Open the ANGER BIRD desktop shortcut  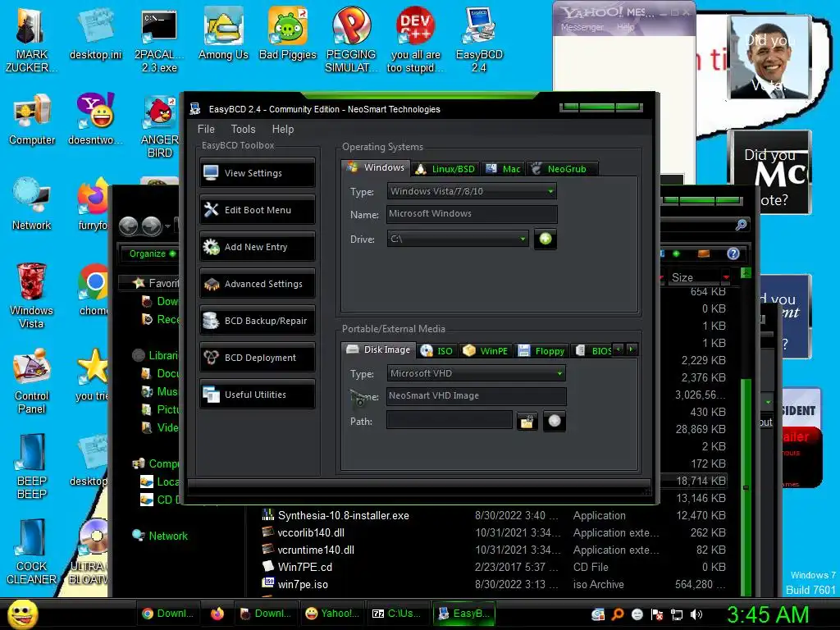[x=160, y=126]
